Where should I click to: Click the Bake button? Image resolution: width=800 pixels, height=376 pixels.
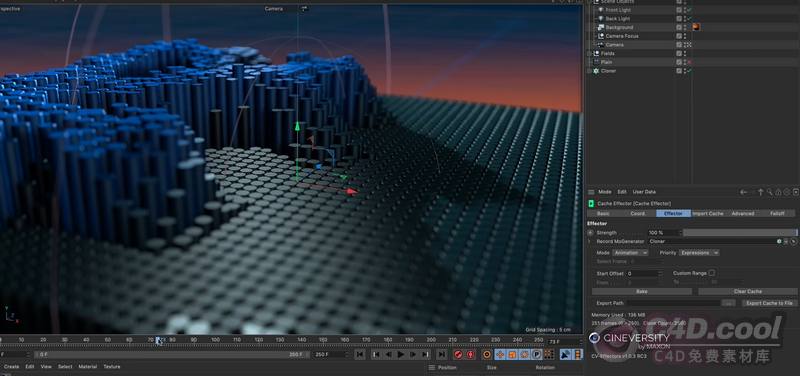[642, 291]
